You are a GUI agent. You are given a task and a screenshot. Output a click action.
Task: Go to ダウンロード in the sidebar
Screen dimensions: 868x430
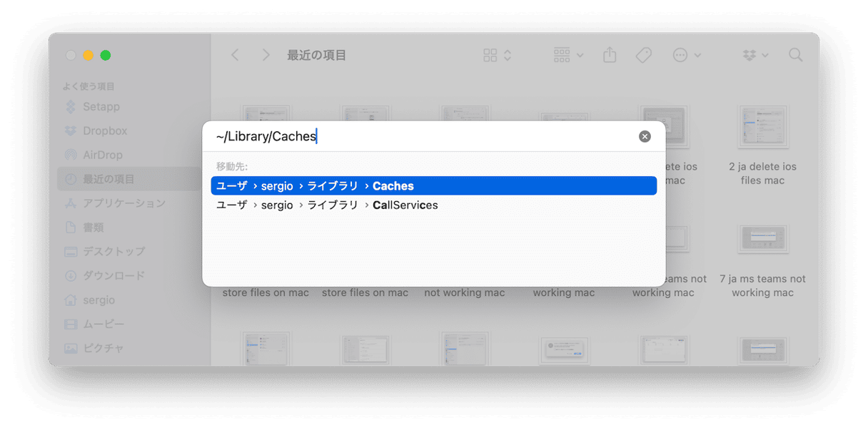(113, 276)
